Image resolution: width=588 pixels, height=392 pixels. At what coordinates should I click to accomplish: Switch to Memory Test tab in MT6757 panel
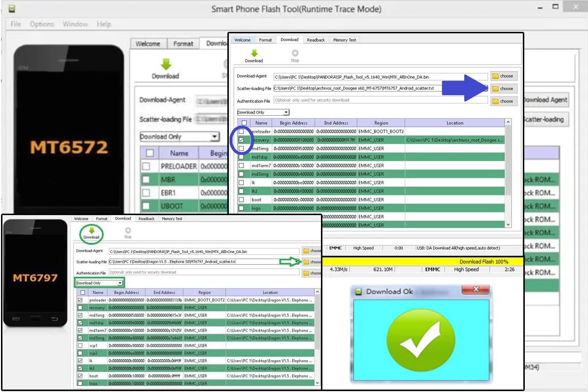pyautogui.click(x=344, y=40)
